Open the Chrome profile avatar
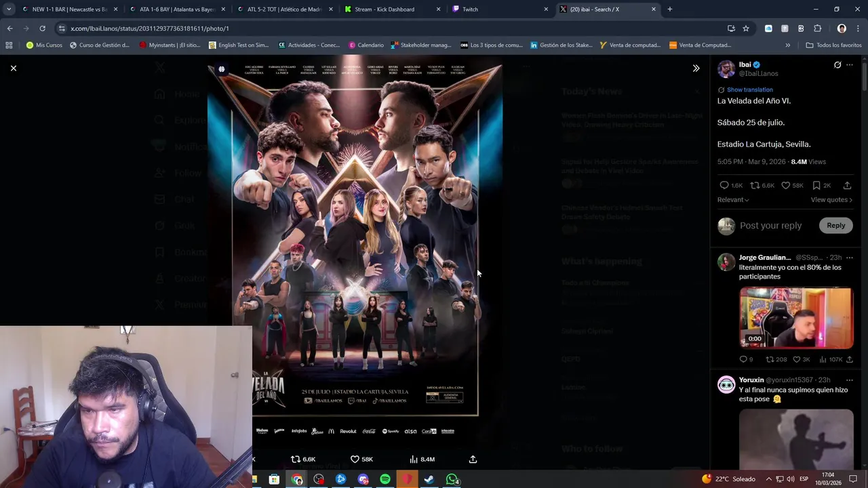The height and width of the screenshot is (488, 868). [842, 28]
